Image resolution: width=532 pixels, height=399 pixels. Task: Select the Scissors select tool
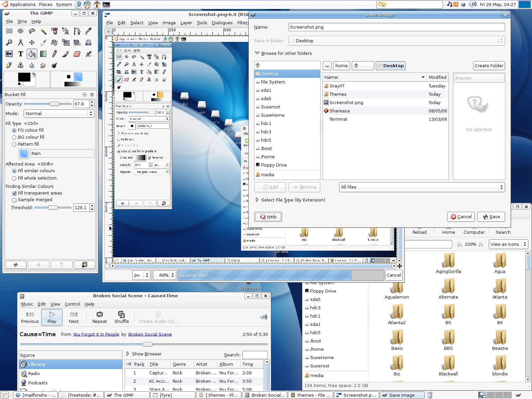pos(66,31)
